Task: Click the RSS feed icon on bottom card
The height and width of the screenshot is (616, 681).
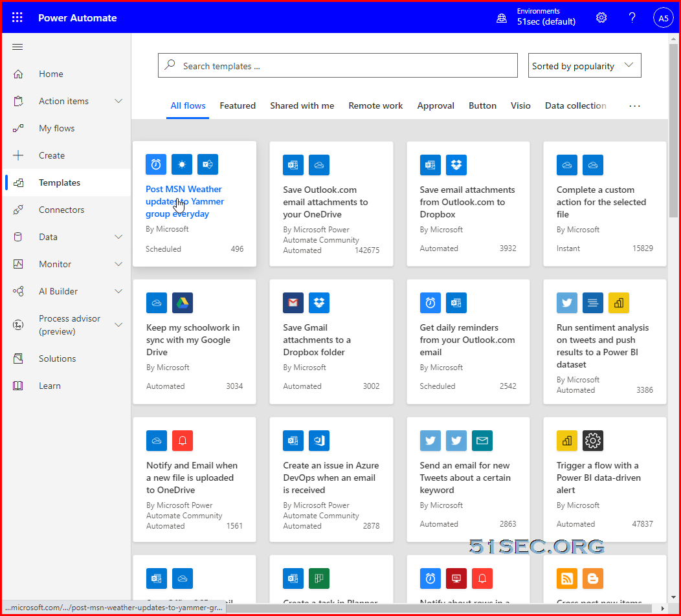Action: (567, 578)
